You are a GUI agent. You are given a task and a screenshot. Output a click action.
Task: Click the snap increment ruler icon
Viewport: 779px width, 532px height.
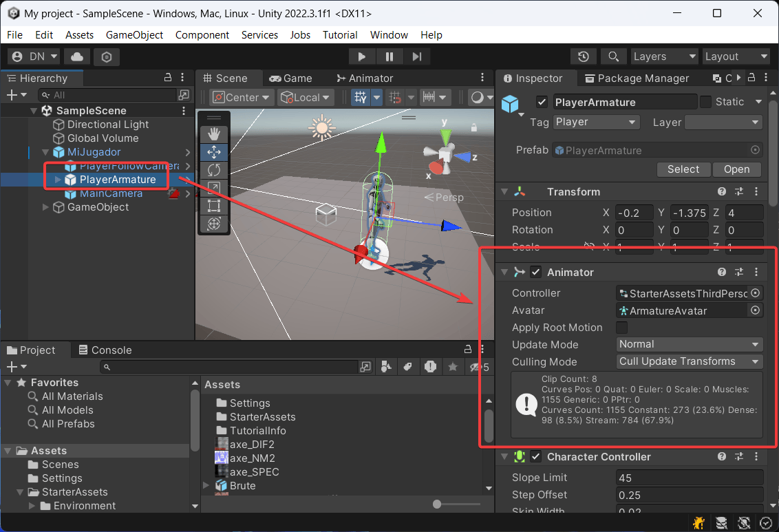click(429, 97)
